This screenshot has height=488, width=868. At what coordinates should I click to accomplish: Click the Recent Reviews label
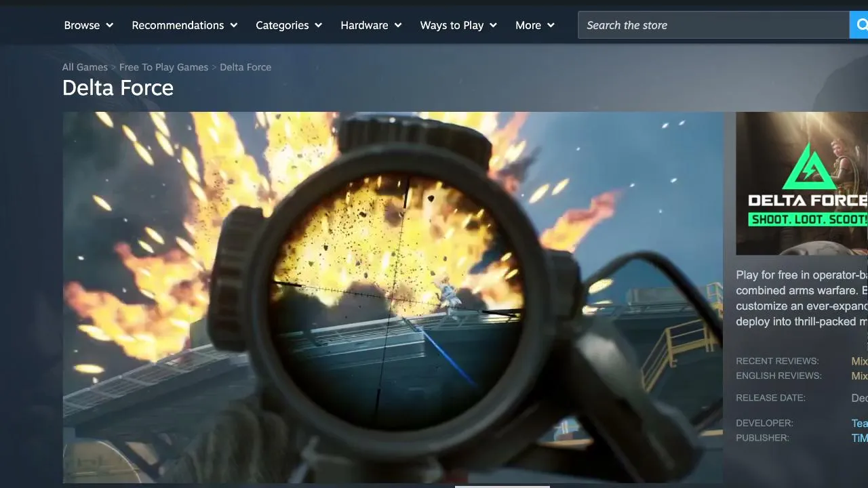(x=777, y=361)
